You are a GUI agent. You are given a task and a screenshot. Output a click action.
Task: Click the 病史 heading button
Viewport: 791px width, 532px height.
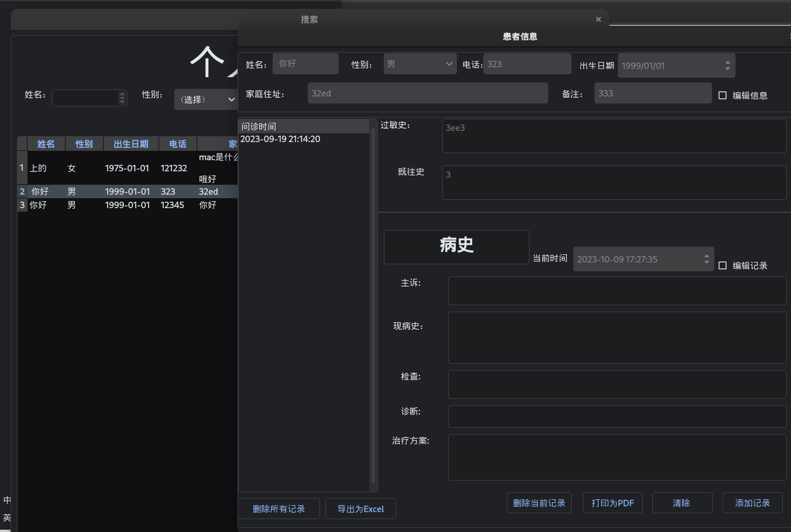456,247
